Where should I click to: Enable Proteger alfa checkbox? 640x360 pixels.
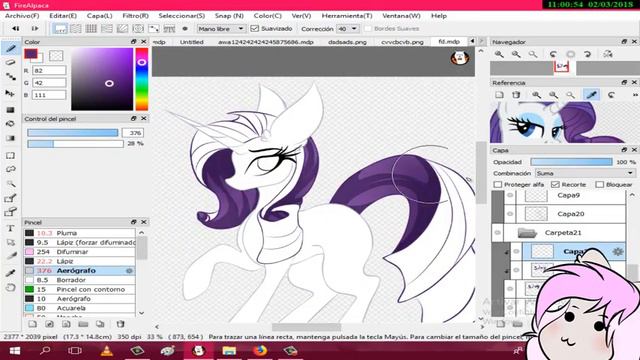click(x=498, y=184)
